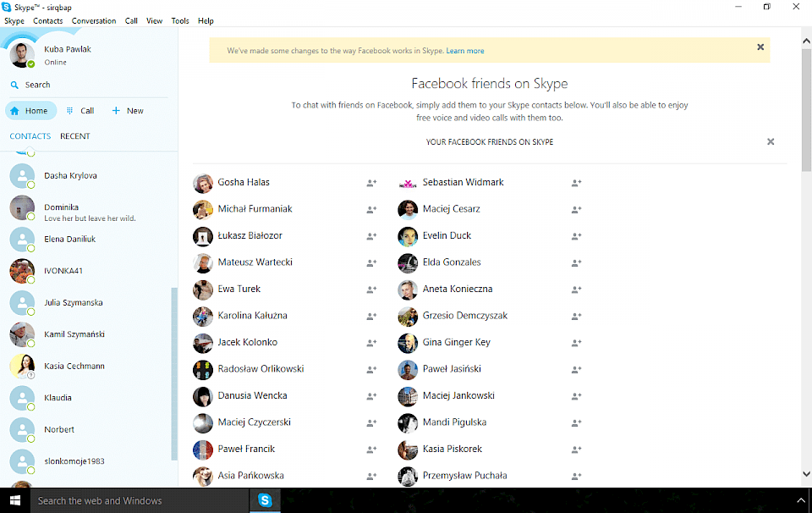Open the Help menu
The height and width of the screenshot is (513, 812).
(x=206, y=20)
